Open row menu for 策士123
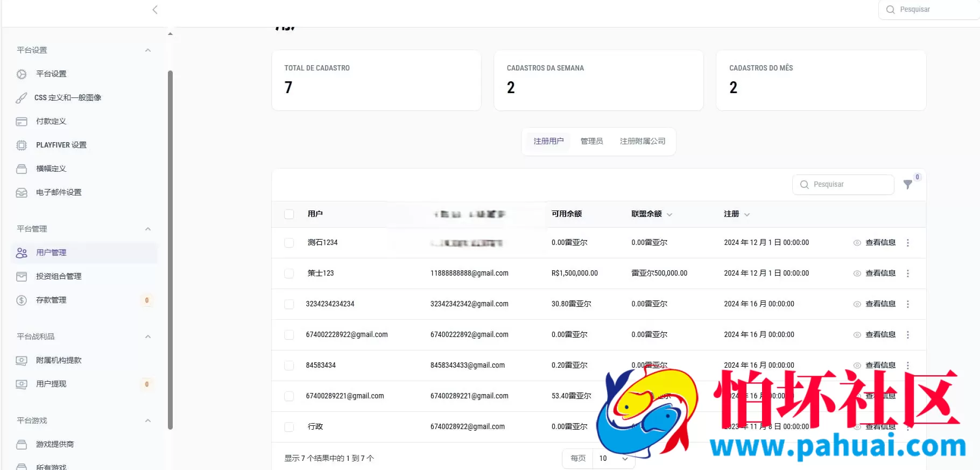Image resolution: width=980 pixels, height=470 pixels. pos(908,273)
